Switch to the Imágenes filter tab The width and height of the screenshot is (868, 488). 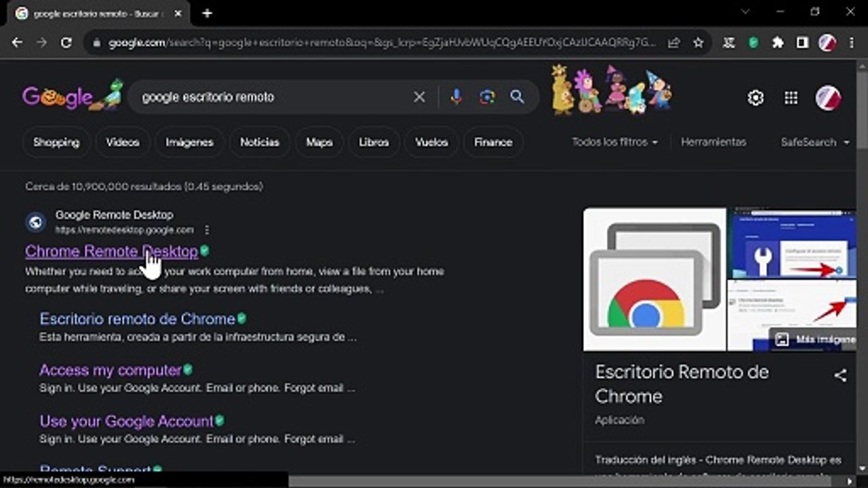coord(189,142)
